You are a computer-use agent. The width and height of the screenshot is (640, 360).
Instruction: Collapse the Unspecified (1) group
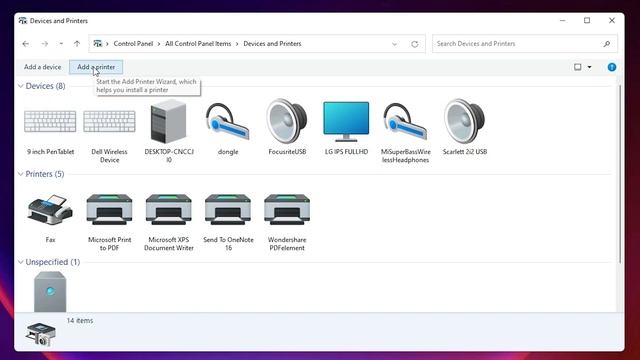click(x=20, y=262)
